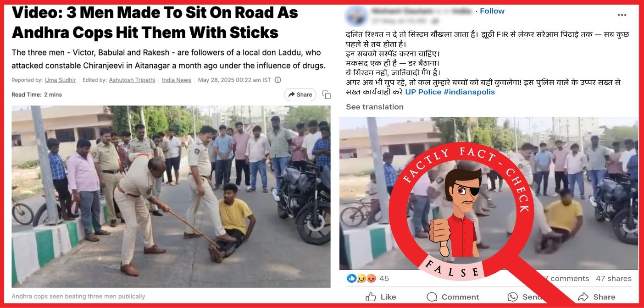Open the #indianapolis hashtag
The image size is (644, 308).
coord(469,92)
